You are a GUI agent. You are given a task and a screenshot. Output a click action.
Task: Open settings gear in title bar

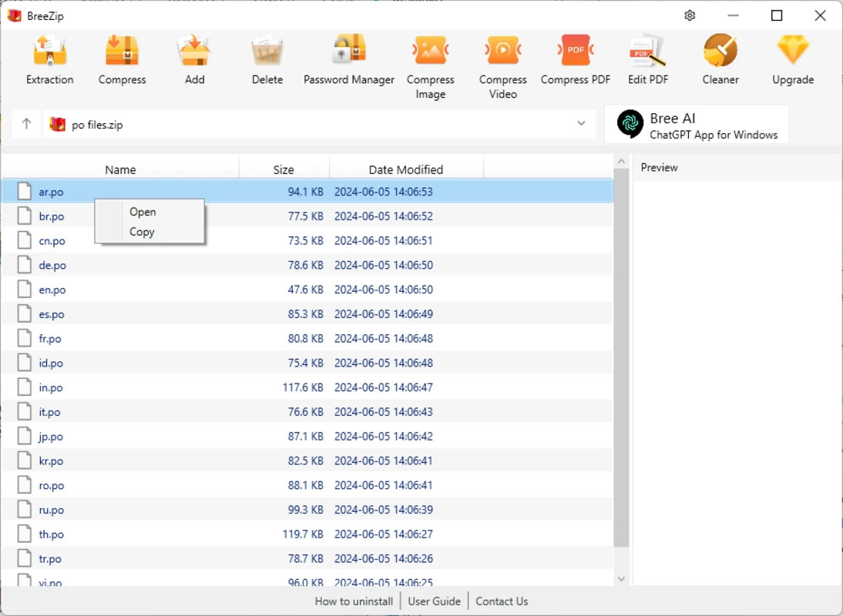pos(690,15)
